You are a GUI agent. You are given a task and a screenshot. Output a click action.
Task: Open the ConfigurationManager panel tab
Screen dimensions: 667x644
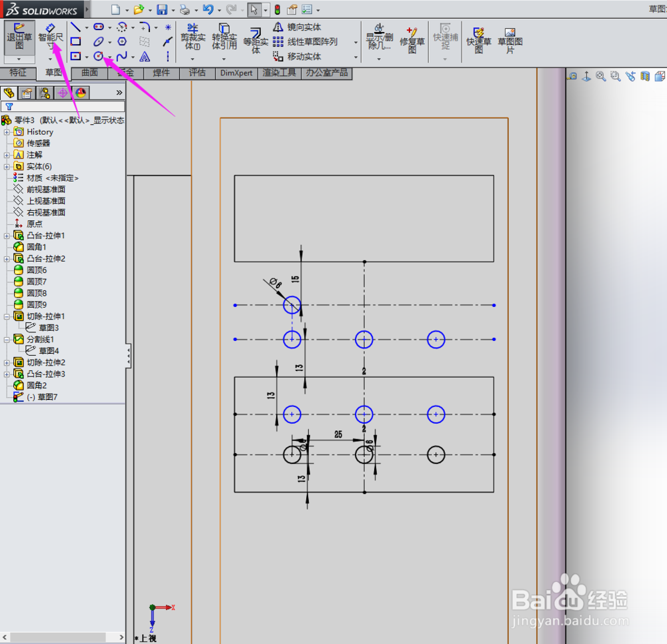coord(45,93)
